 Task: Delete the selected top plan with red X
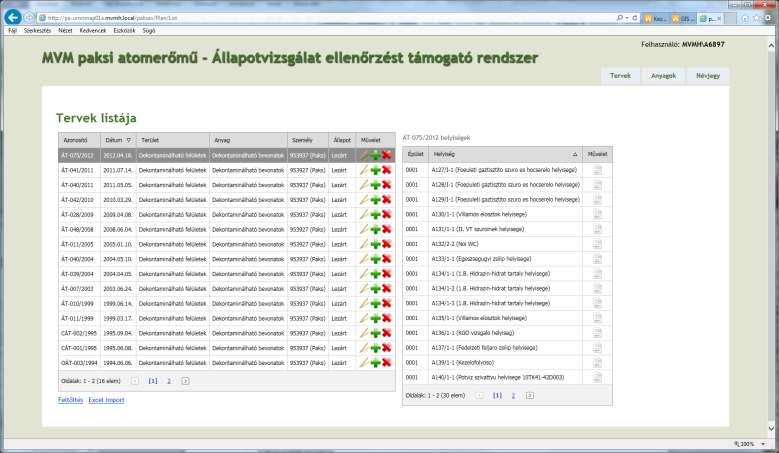pyautogui.click(x=387, y=155)
